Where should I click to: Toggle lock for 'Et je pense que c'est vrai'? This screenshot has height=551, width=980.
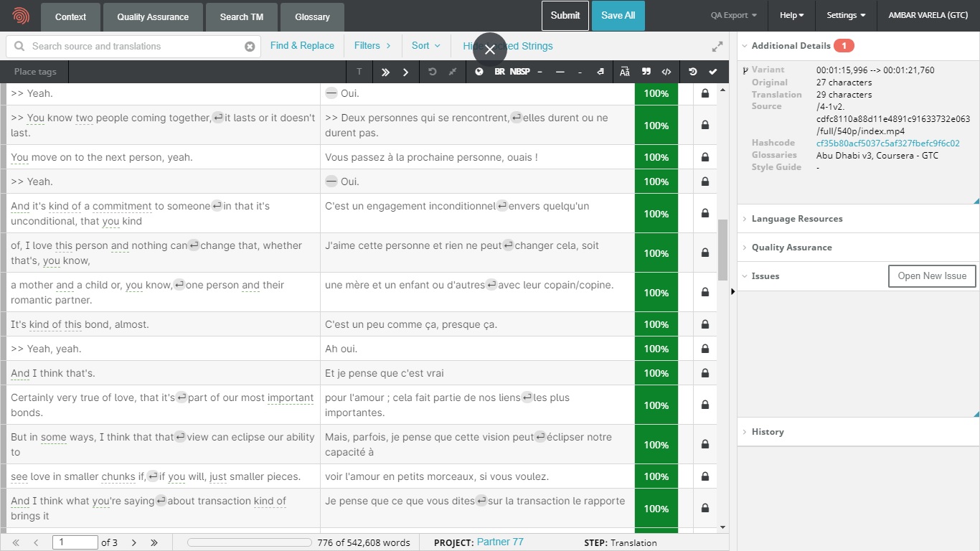pyautogui.click(x=705, y=373)
